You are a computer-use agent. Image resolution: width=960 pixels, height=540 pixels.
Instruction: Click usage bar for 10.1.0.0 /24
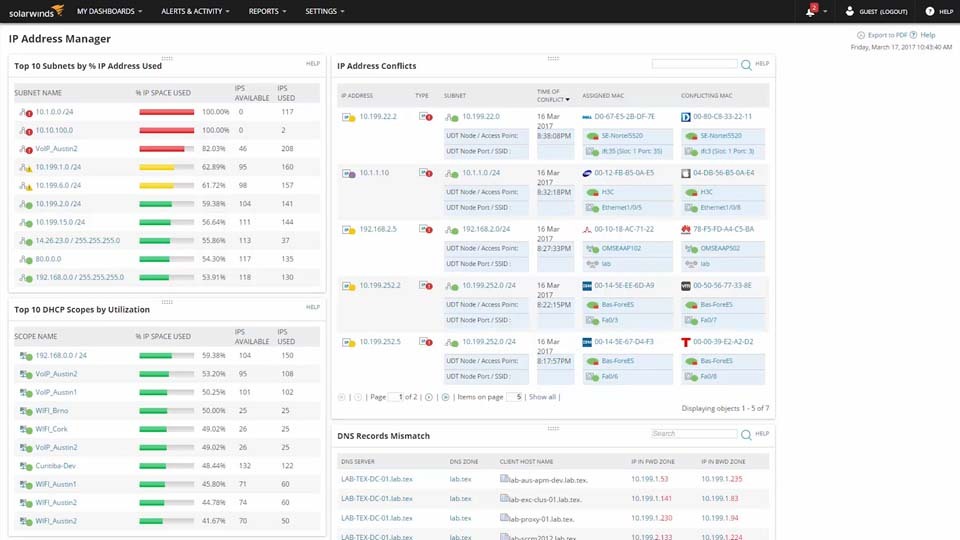[x=167, y=112]
